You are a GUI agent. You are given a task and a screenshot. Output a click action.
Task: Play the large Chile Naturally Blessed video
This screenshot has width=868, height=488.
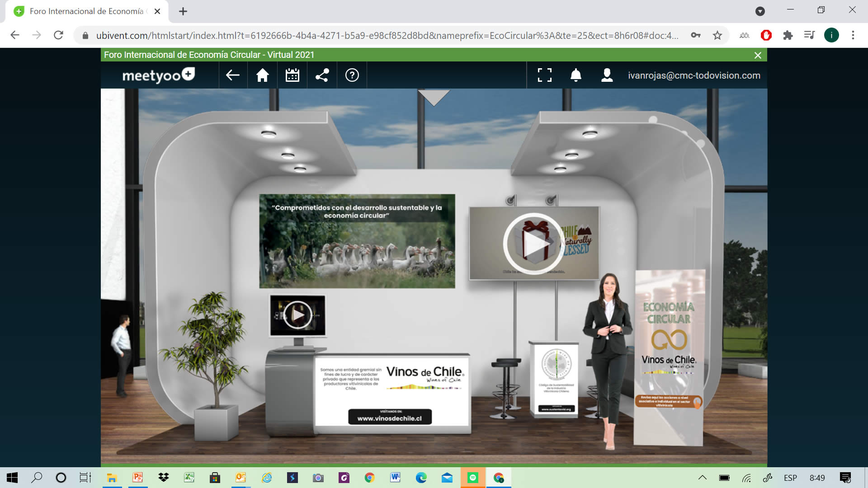[x=534, y=244]
